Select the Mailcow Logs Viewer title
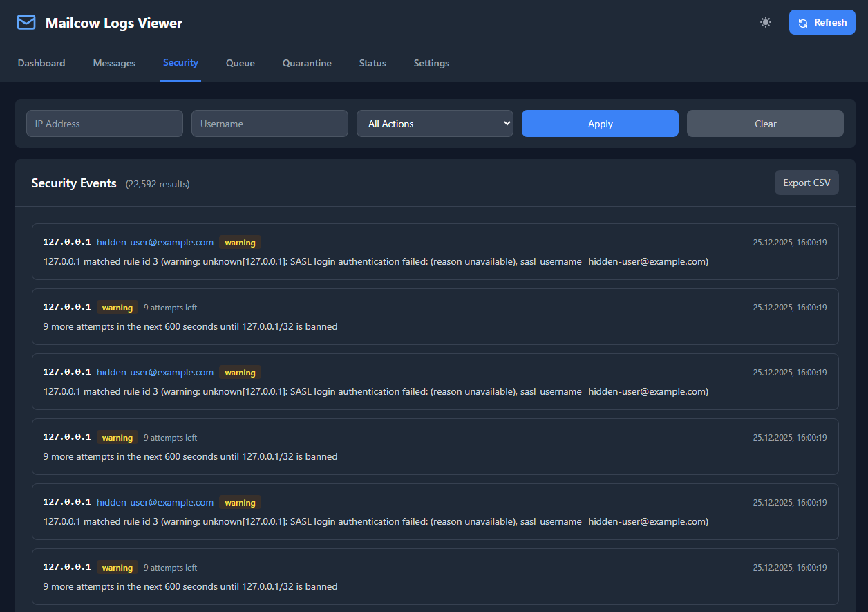The width and height of the screenshot is (868, 612). [x=114, y=23]
